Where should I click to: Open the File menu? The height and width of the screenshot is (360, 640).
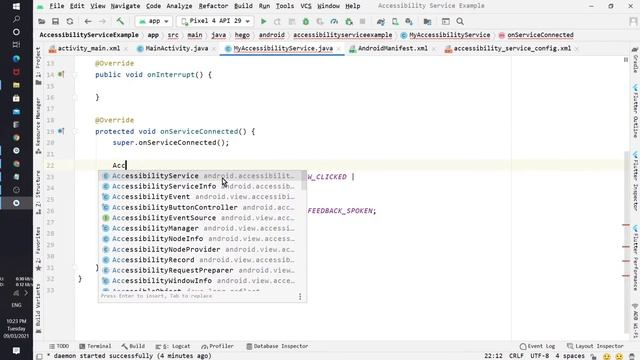57,6
